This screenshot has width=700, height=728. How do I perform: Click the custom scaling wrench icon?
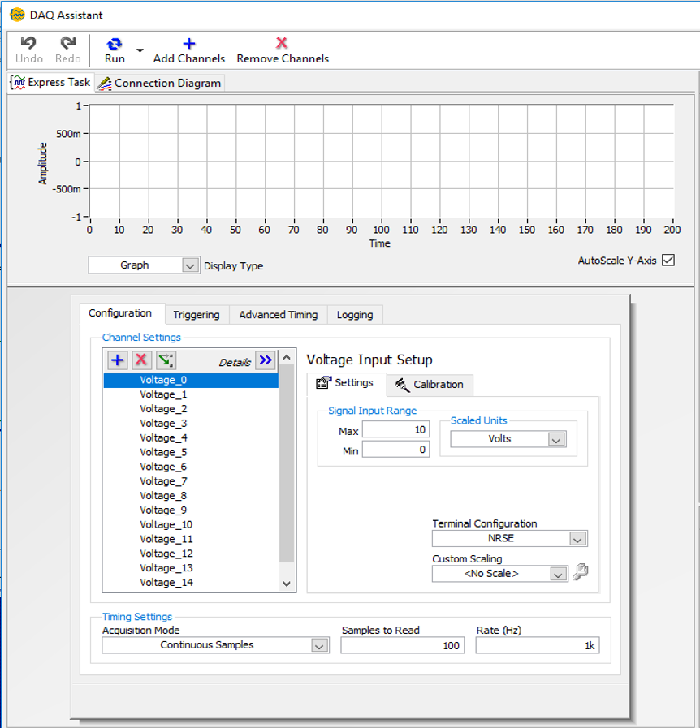pos(581,571)
